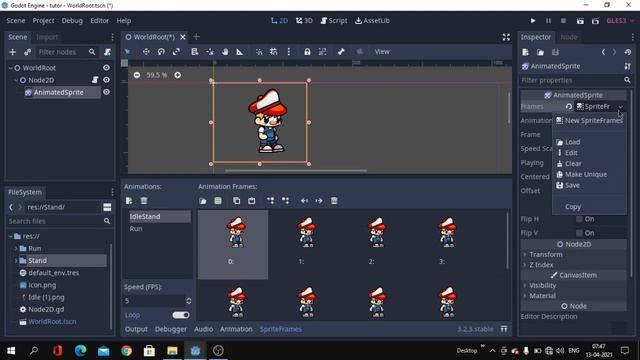Zoom in the 2D viewport
This screenshot has width=640, height=360.
coord(178,75)
